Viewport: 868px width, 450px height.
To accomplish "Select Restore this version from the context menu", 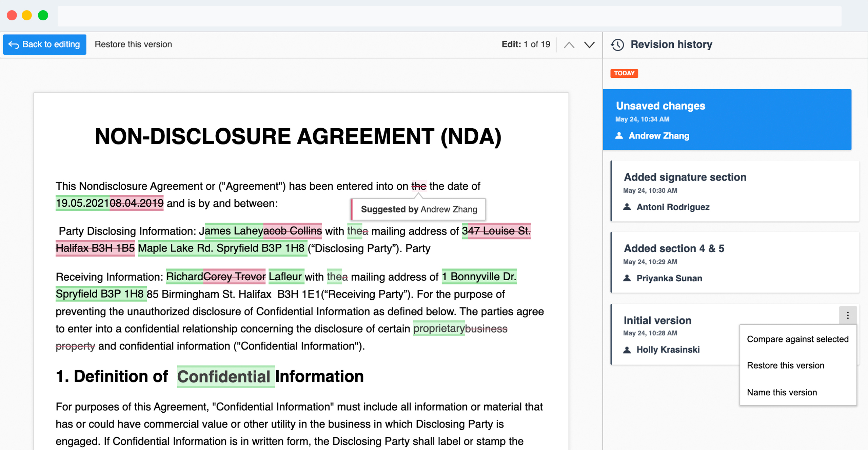I will 786,365.
